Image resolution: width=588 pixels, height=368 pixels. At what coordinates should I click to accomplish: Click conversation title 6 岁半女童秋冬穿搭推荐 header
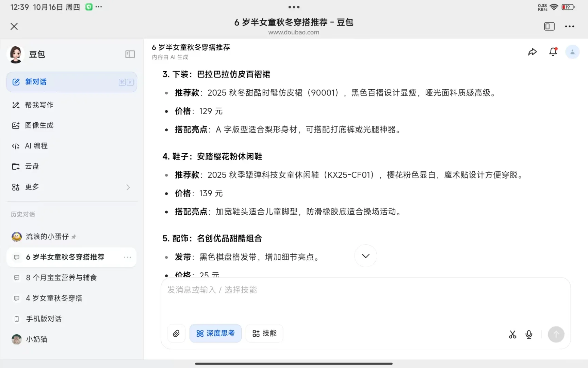coord(191,47)
